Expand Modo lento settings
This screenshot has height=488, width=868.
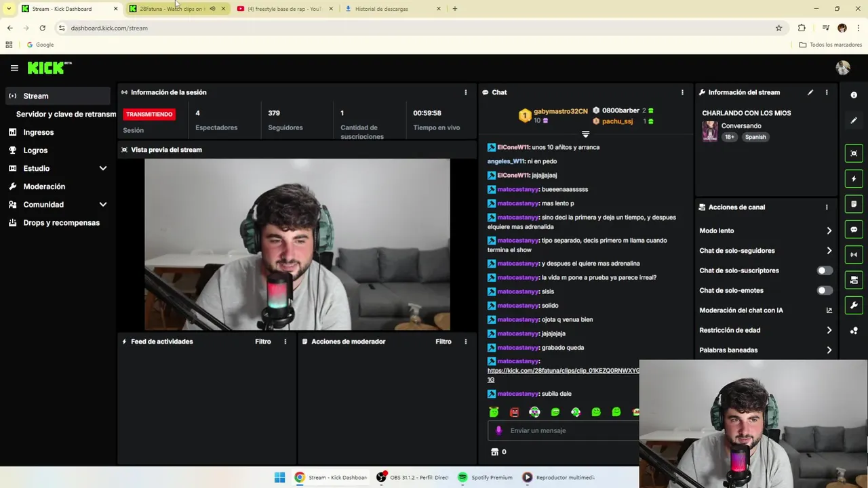point(829,231)
